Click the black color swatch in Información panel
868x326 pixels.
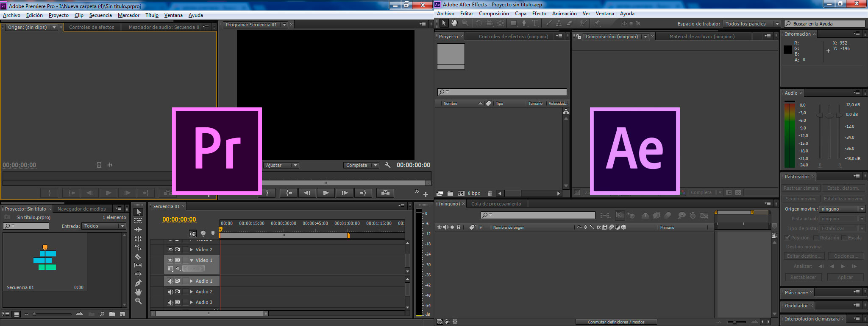[x=788, y=50]
